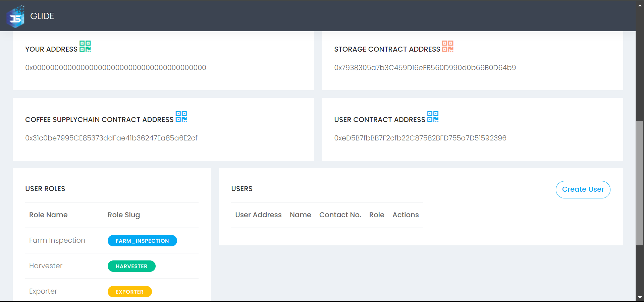644x302 pixels.
Task: Click the Contact No. column header
Action: pos(340,215)
